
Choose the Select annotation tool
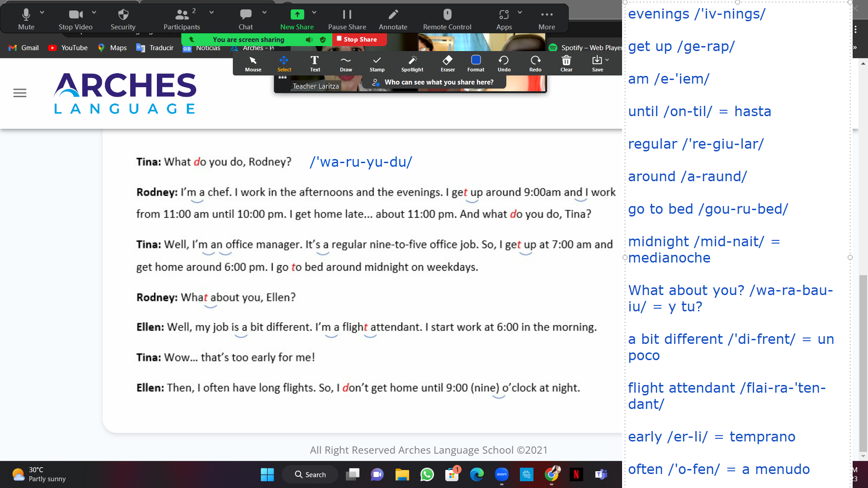284,64
